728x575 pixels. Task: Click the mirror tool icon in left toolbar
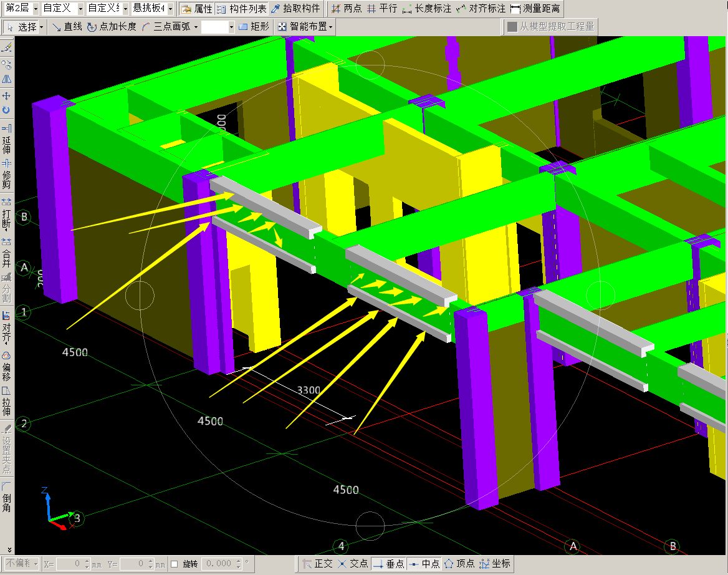click(x=6, y=79)
